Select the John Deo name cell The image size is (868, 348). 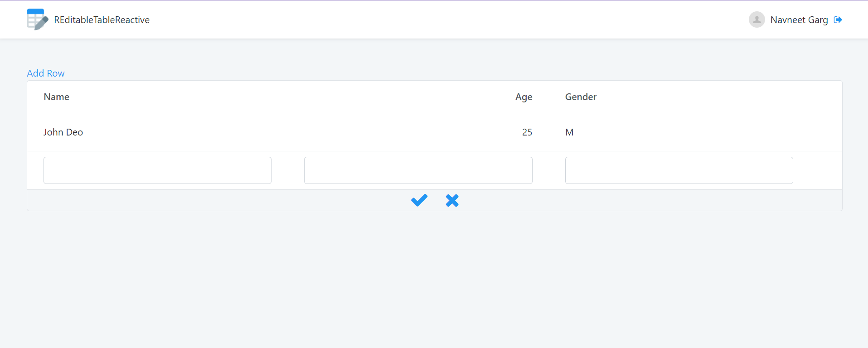pos(63,132)
